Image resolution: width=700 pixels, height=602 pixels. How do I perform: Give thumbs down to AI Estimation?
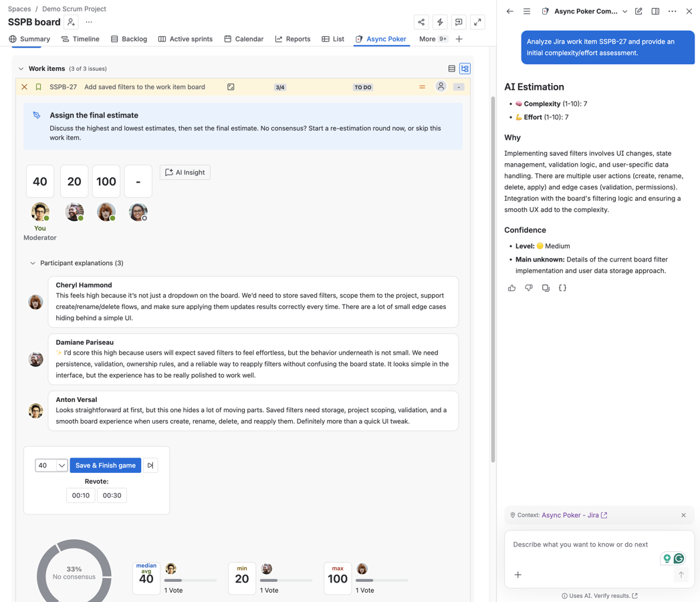pos(528,288)
